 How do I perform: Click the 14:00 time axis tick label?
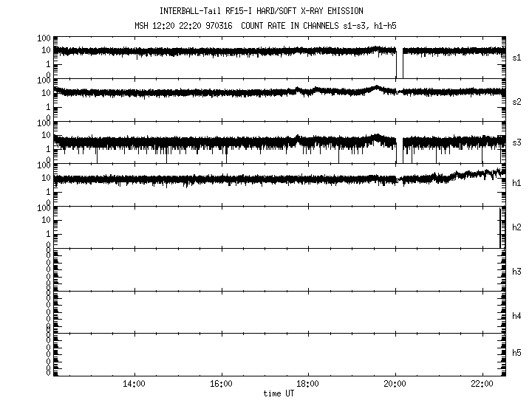coord(133,385)
